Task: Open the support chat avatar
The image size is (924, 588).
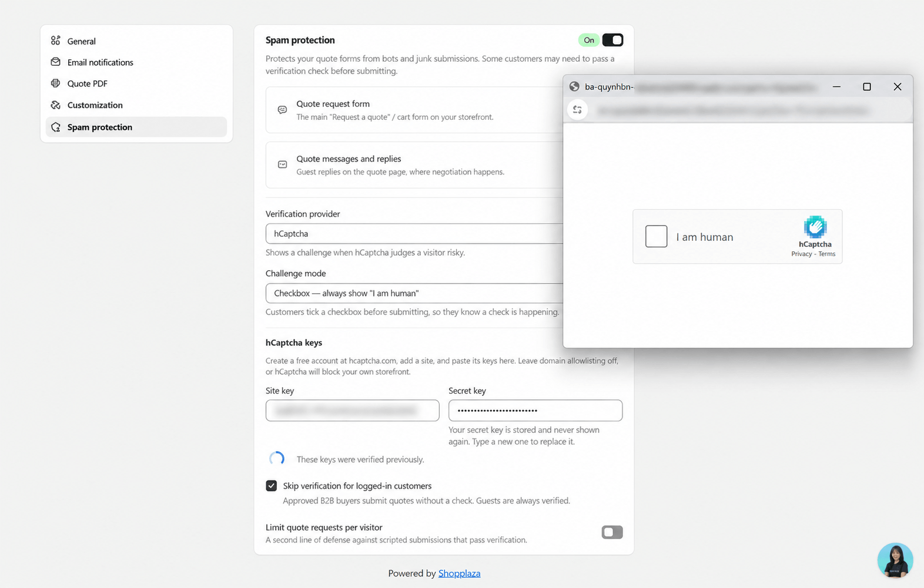Action: 895,560
